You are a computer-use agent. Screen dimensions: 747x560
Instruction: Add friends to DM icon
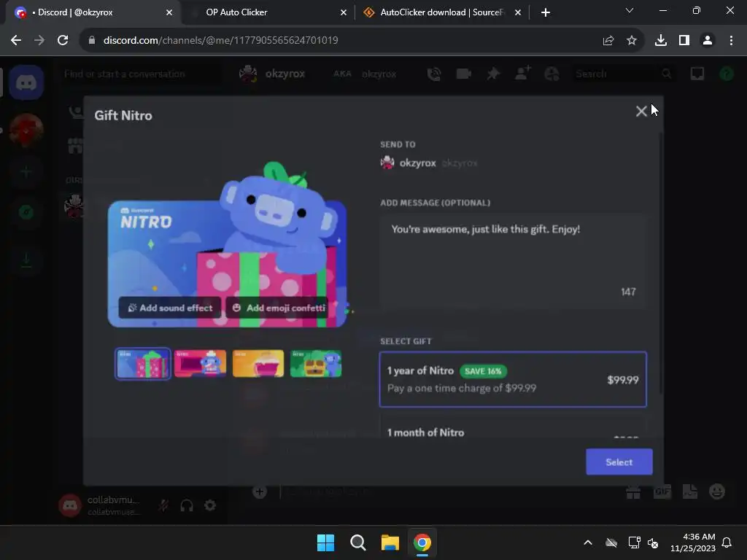click(x=522, y=74)
